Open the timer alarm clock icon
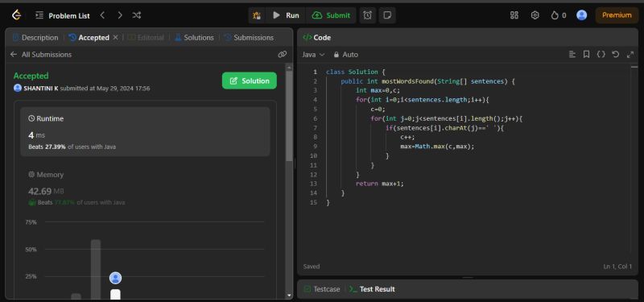The image size is (644, 302). click(x=368, y=15)
